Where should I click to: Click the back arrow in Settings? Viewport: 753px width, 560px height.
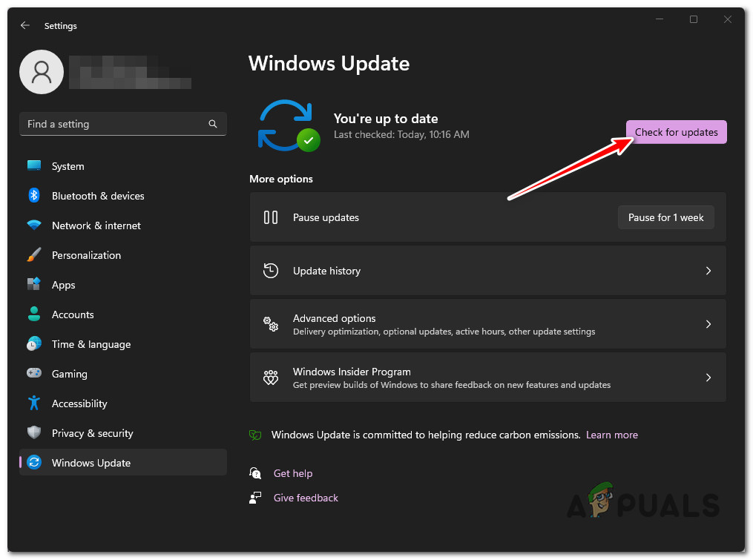(x=25, y=25)
